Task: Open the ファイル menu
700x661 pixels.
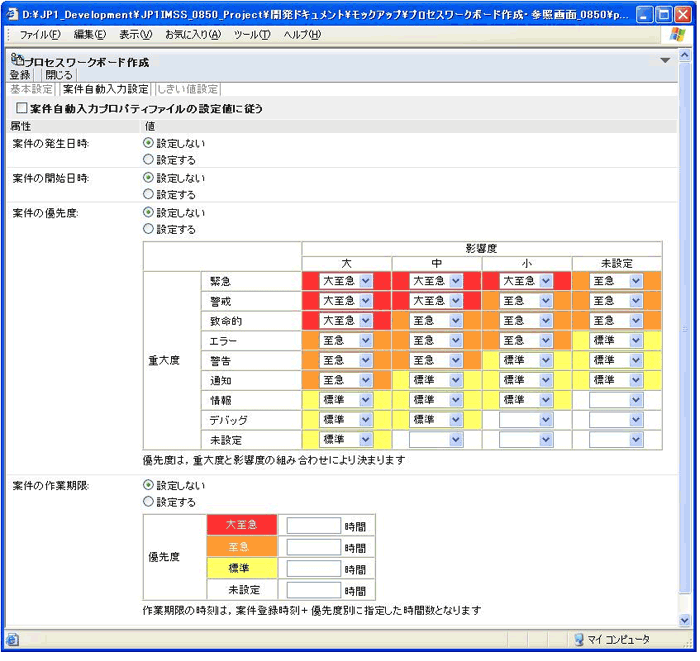Action: pos(40,35)
